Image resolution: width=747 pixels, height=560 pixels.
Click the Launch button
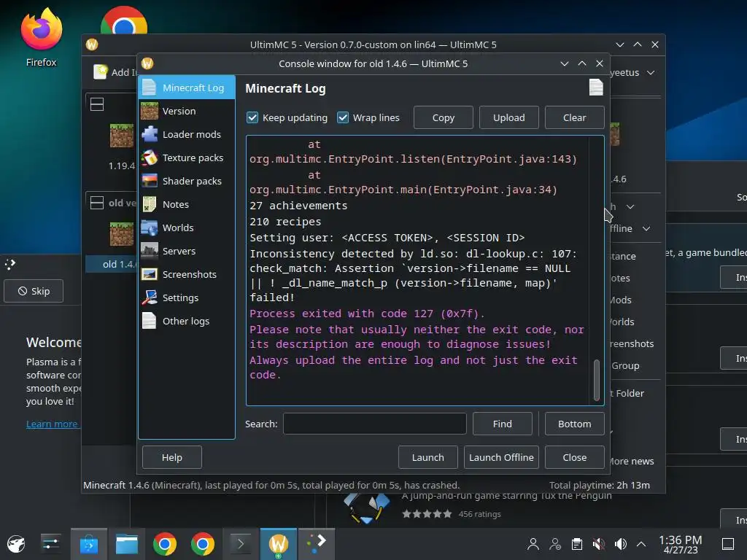[x=427, y=457]
